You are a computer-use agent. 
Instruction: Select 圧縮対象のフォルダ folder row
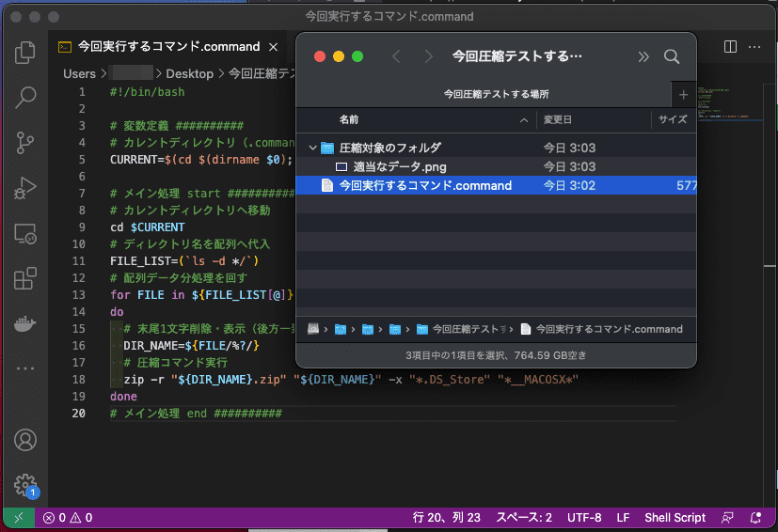pyautogui.click(x=496, y=148)
